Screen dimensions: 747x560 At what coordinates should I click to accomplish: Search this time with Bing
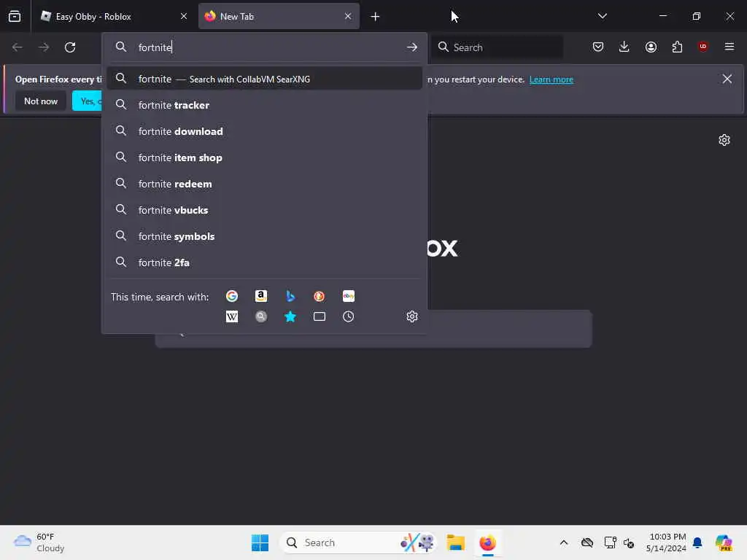290,296
